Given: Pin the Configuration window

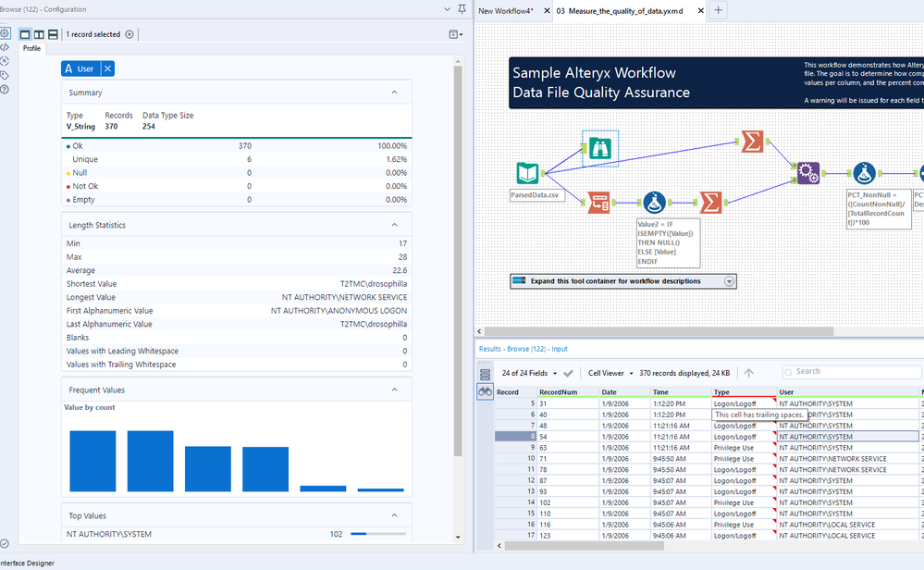Looking at the screenshot, I should [x=462, y=9].
